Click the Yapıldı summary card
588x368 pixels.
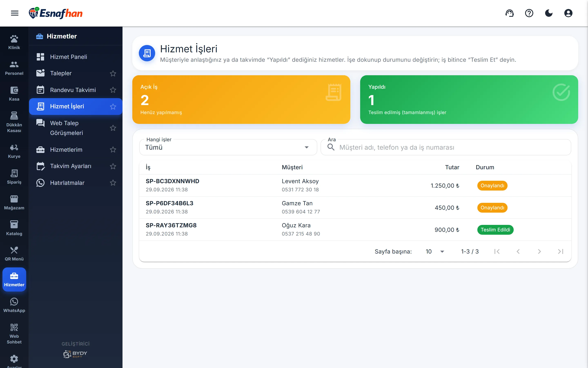point(469,100)
